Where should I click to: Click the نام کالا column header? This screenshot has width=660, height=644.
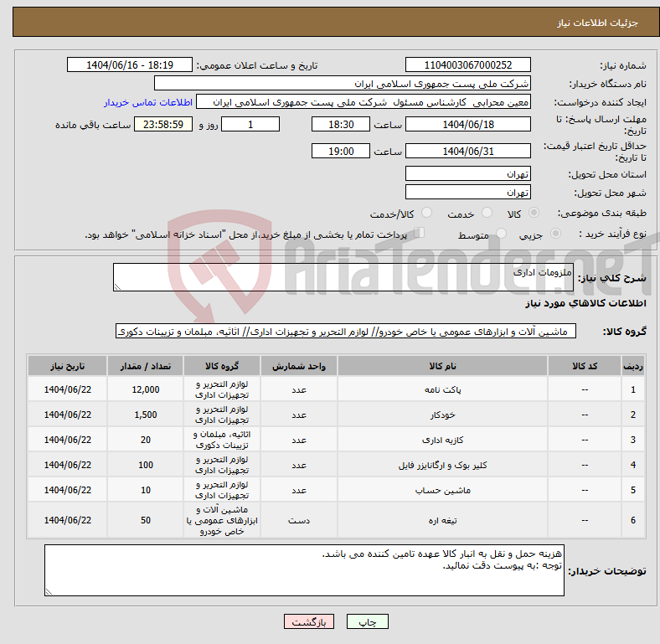click(x=442, y=366)
